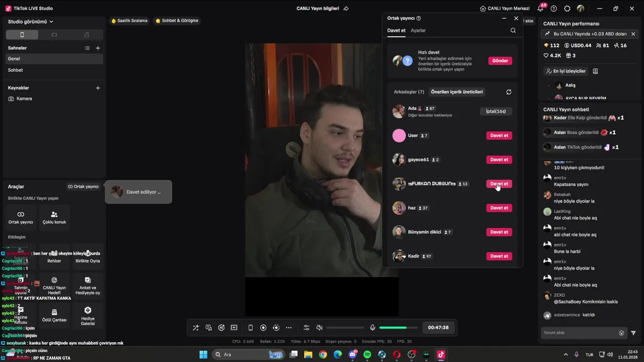Search co-hosts with magnifier icon

coord(513,31)
